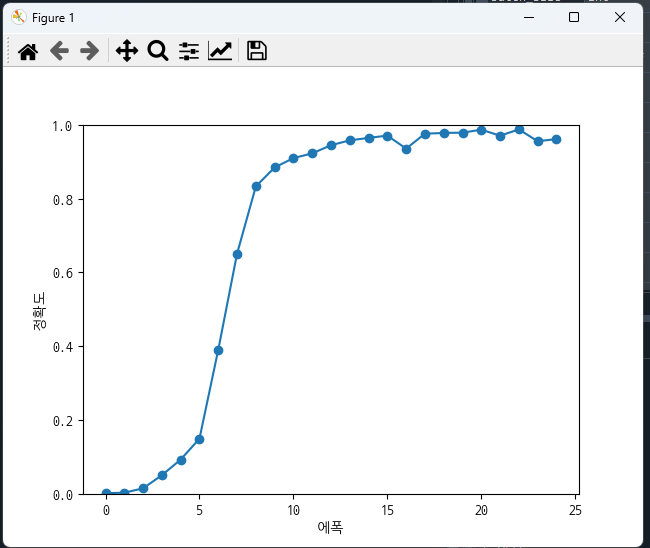Click the y-axis tick label 0.8
Viewport: 650px width, 548px height.
pyautogui.click(x=62, y=200)
